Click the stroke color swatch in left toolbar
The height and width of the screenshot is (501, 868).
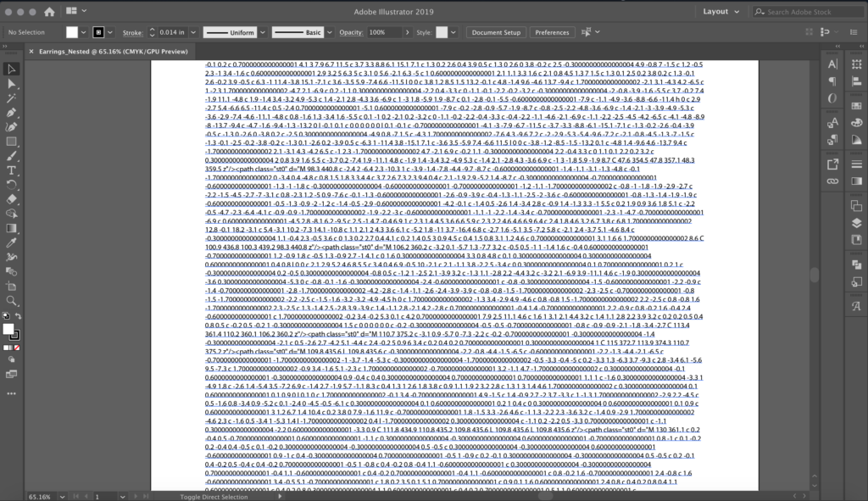pyautogui.click(x=15, y=335)
